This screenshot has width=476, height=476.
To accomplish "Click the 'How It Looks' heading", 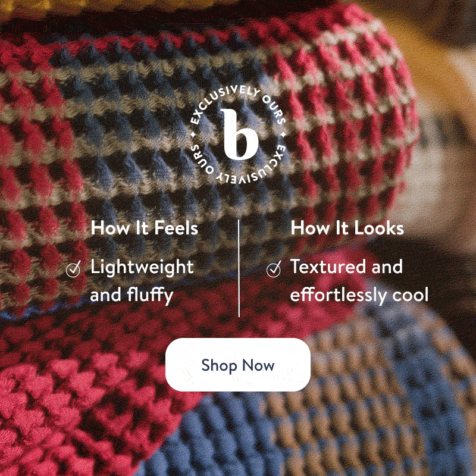I will point(347,228).
